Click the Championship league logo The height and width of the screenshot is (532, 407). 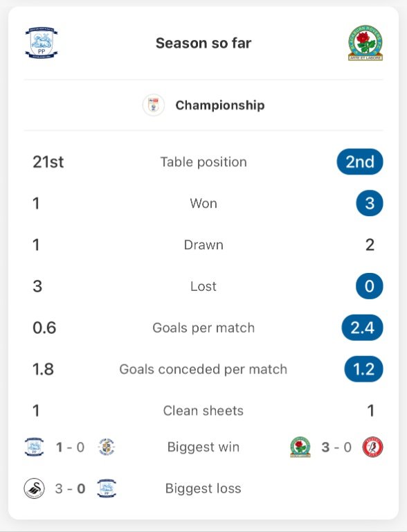(x=154, y=105)
